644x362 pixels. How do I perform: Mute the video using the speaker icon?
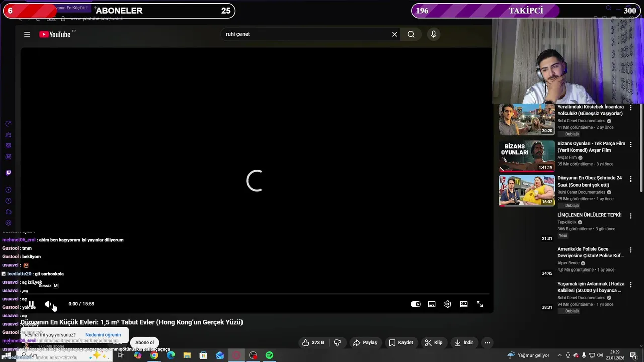tap(48, 304)
